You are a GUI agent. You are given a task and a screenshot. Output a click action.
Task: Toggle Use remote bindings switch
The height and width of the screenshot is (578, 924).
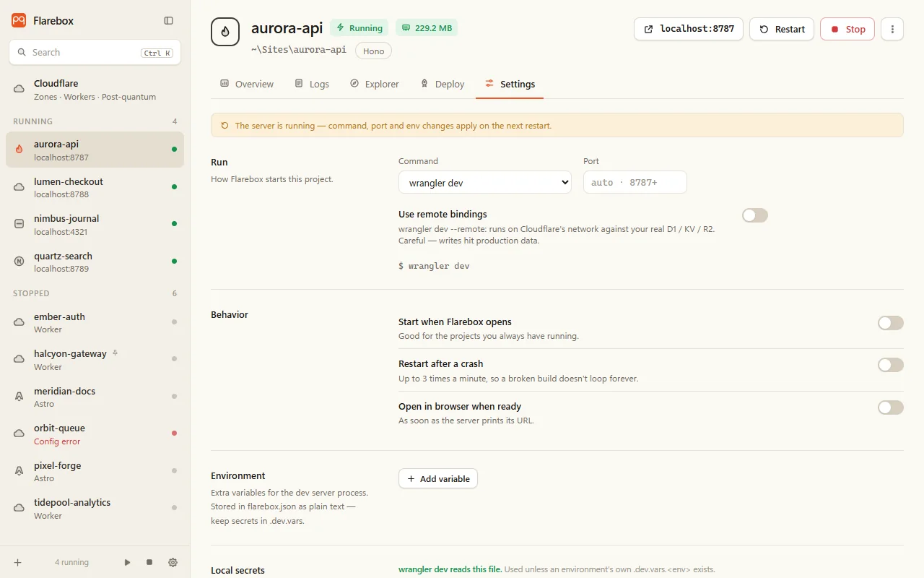[x=755, y=215]
